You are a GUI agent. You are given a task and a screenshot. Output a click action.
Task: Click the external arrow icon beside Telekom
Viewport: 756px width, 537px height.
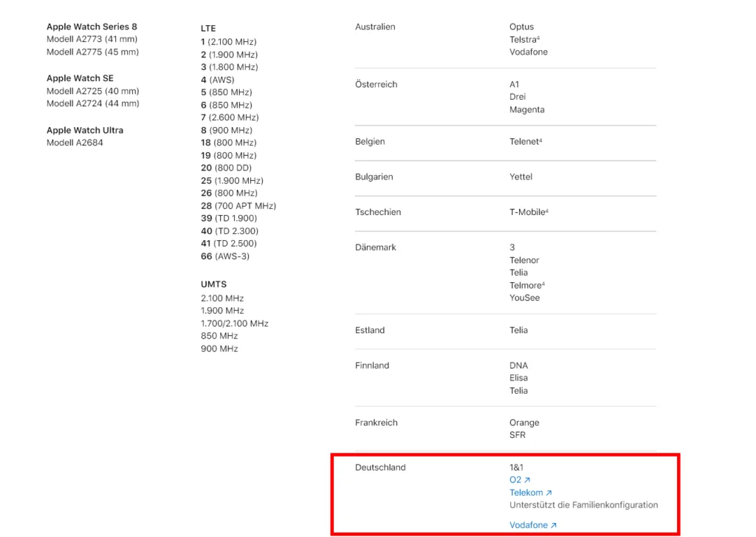coord(549,493)
